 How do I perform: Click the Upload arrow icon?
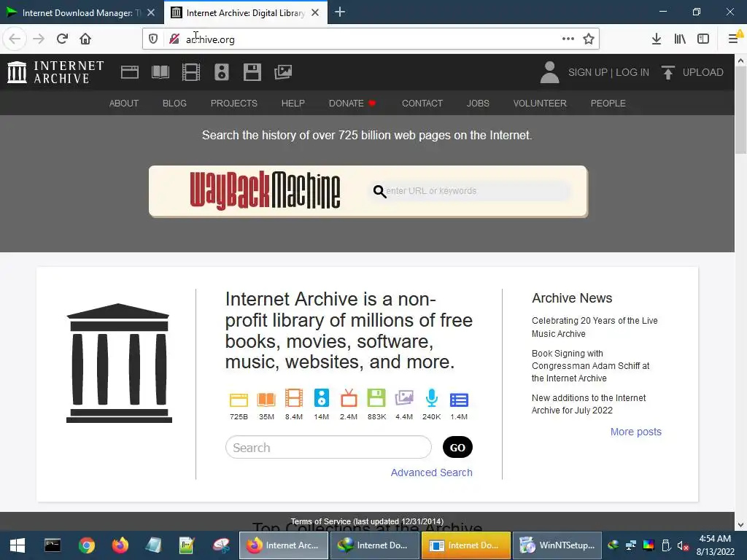point(668,72)
